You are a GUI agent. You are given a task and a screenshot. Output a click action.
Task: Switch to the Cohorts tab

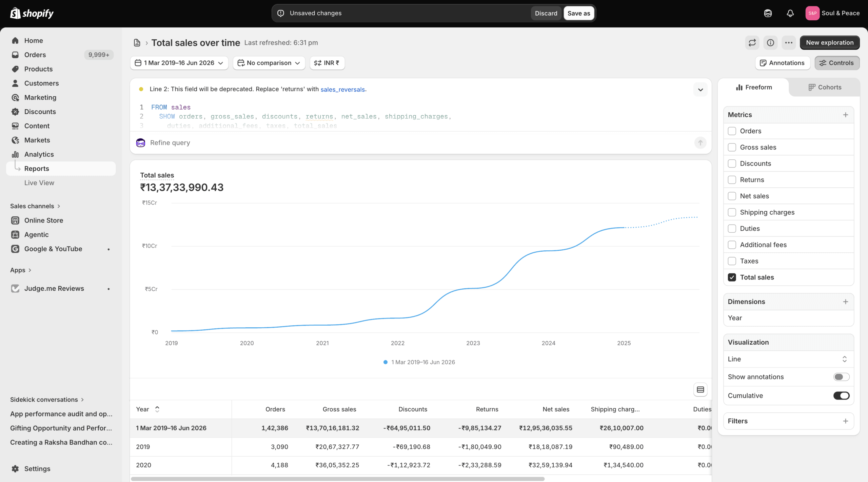click(x=825, y=88)
